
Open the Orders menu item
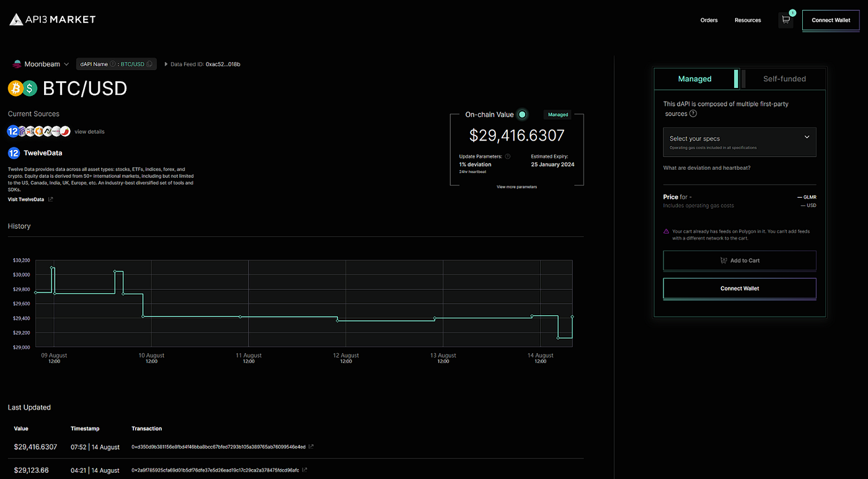[709, 20]
